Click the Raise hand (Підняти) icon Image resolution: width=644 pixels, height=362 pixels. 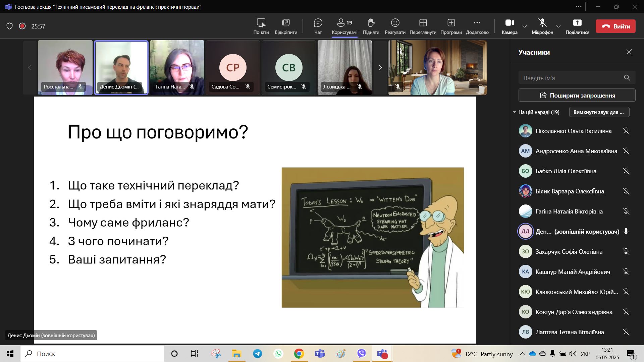[x=371, y=23]
